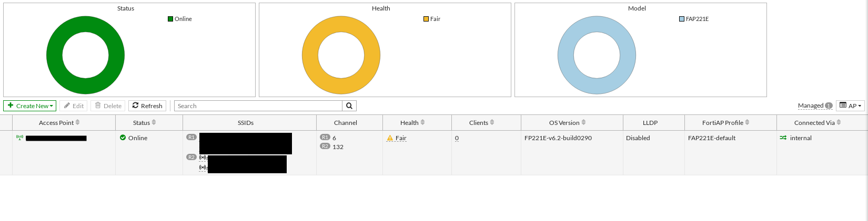Click the clients count link showing 0
The height and width of the screenshot is (221, 868).
pos(457,138)
